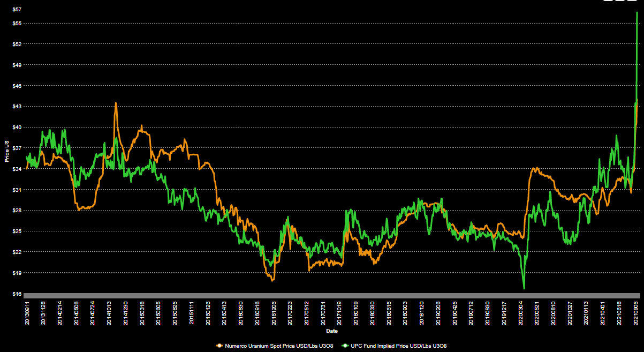
Task: Toggle the Numerco Uranium Spot Price legend series
Action: (275, 346)
